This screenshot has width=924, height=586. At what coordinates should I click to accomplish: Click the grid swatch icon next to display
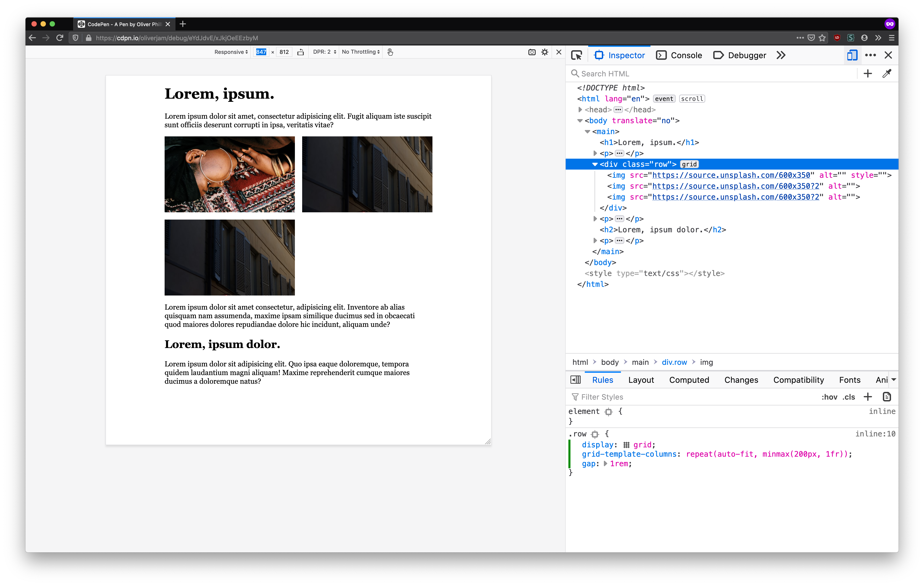tap(626, 445)
